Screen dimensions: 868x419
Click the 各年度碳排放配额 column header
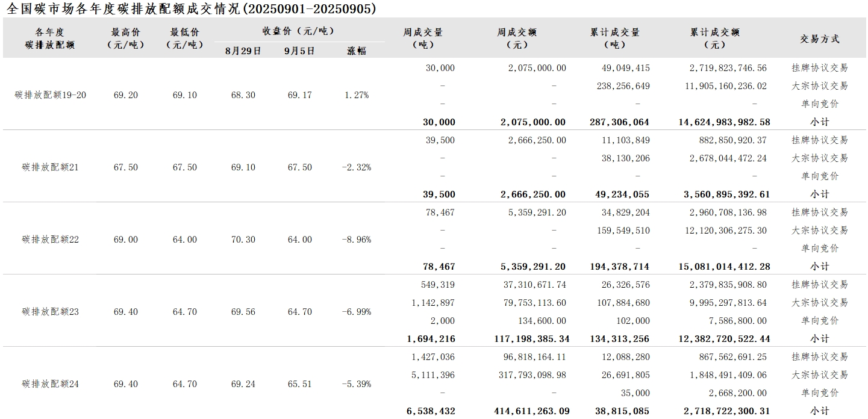[x=50, y=39]
